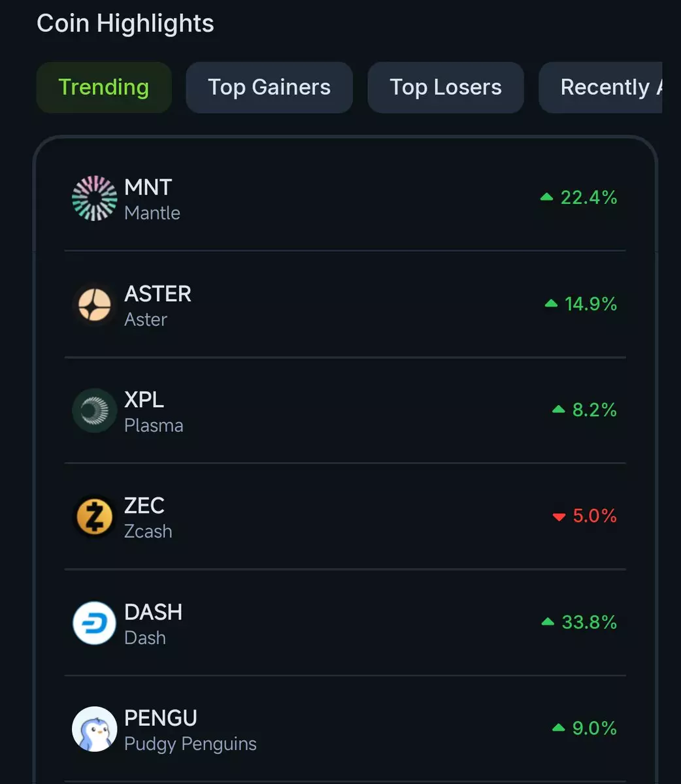Click the Coin Highlights heading
Viewport: 681px width, 784px height.
pyautogui.click(x=125, y=24)
